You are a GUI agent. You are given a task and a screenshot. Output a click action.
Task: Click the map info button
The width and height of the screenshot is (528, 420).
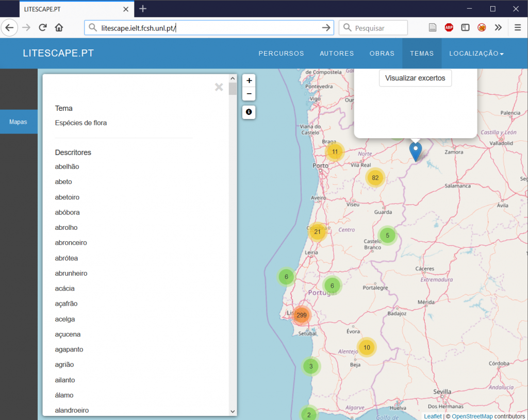pos(249,112)
